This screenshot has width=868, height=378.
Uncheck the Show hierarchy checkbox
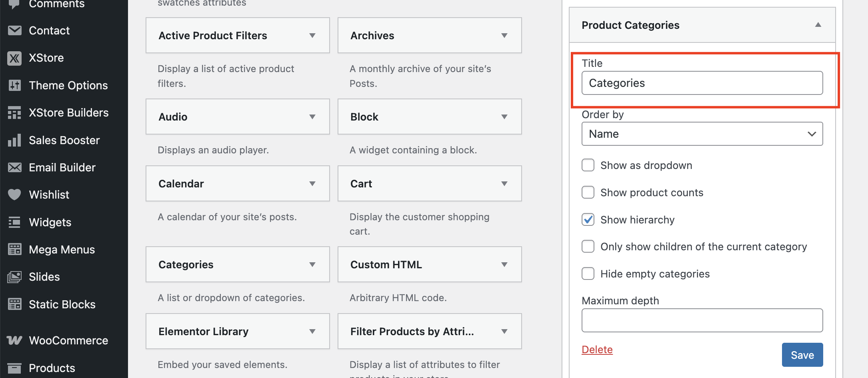click(588, 219)
